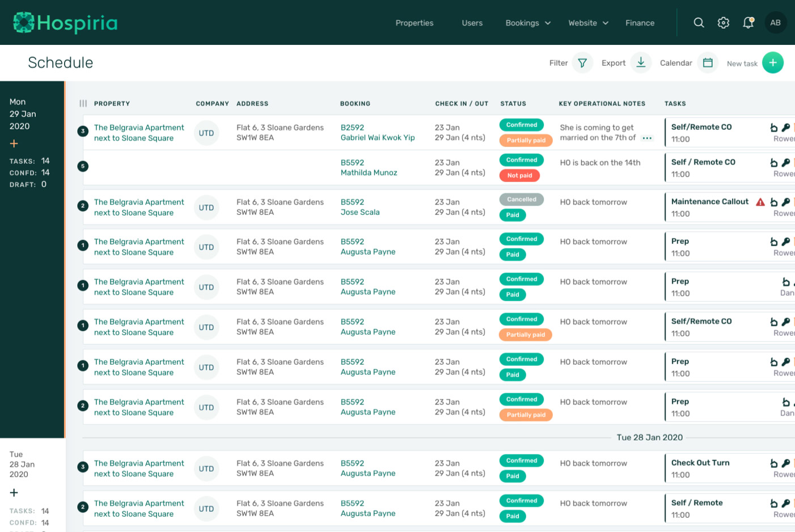
Task: Click the Hospiria logo
Action: [x=65, y=23]
